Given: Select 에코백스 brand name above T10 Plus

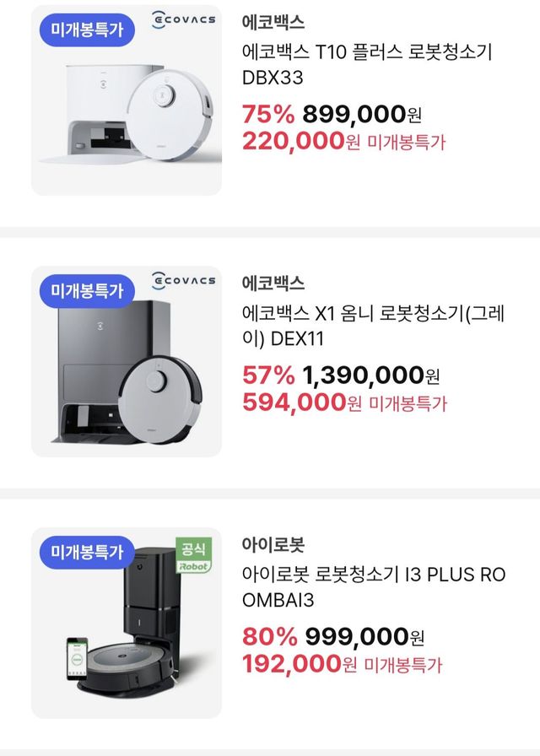Looking at the screenshot, I should pyautogui.click(x=273, y=22).
